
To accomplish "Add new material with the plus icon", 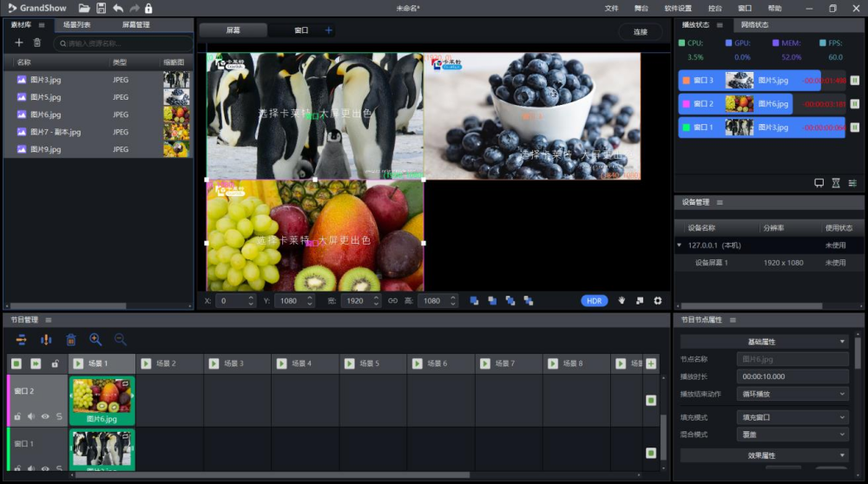I will 19,43.
